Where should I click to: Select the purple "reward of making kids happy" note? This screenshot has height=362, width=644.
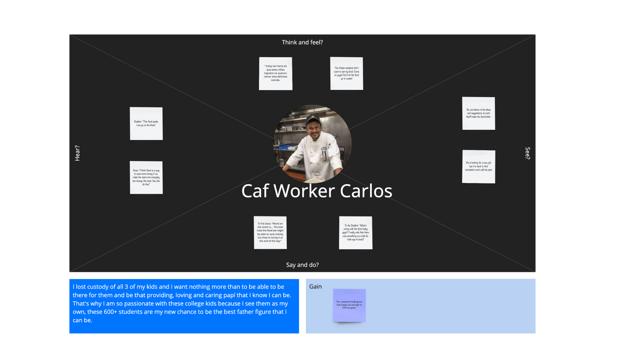coord(349,305)
